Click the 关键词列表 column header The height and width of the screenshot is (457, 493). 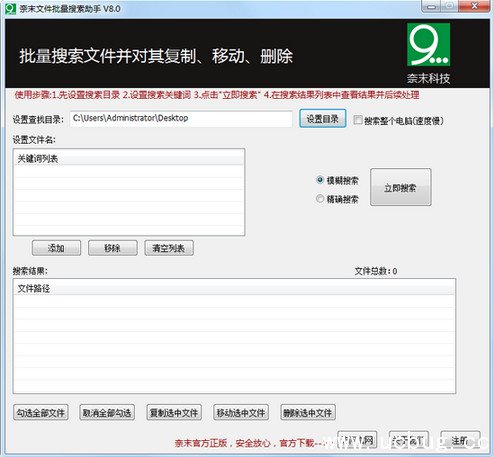point(129,158)
